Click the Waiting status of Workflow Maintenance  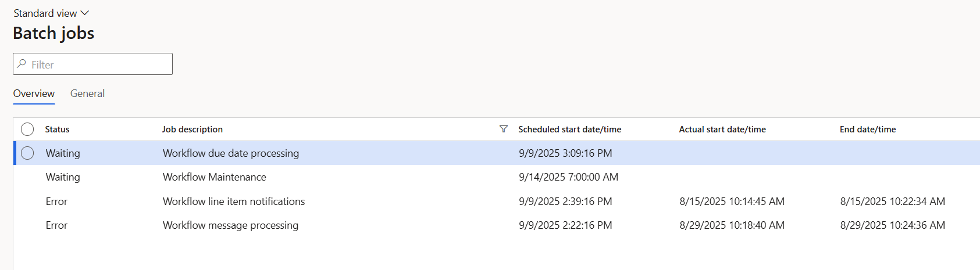click(x=63, y=177)
